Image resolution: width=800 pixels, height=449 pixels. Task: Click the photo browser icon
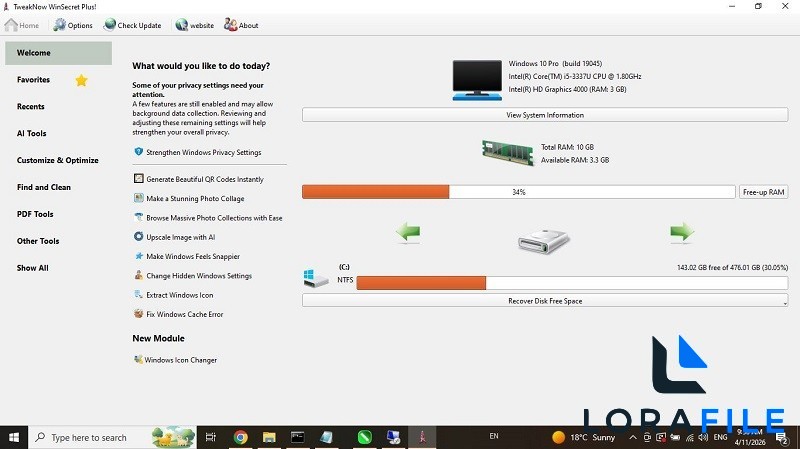click(138, 217)
